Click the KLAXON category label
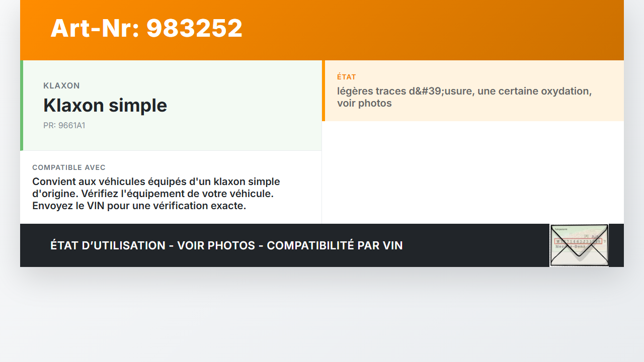The height and width of the screenshot is (362, 644). point(61,86)
